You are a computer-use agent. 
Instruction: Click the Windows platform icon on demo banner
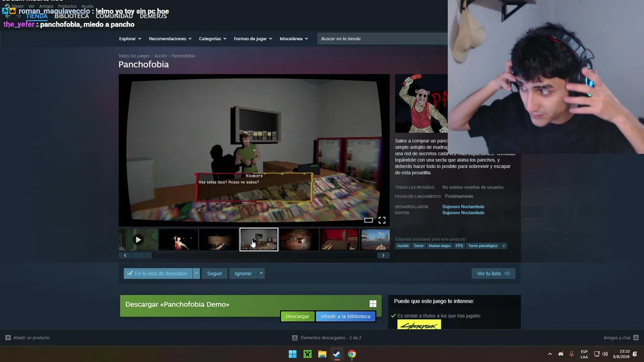click(x=373, y=304)
